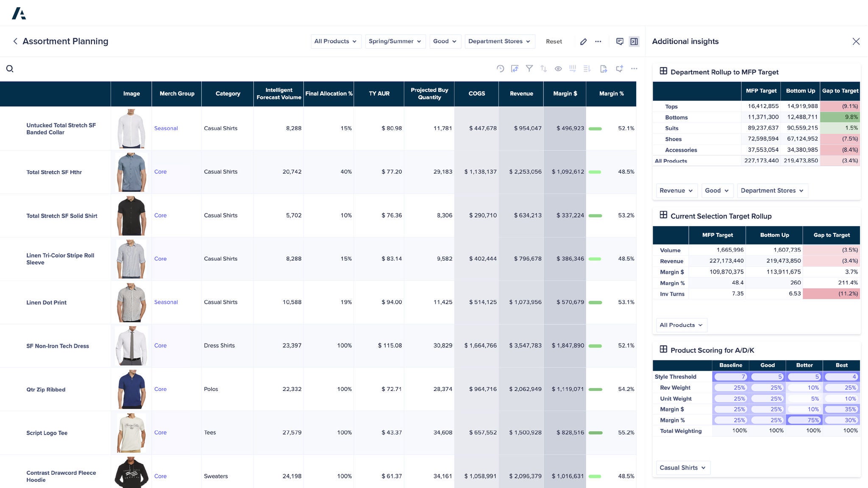This screenshot has height=488, width=868.
Task: Click the Reset button in the header
Action: tap(554, 41)
